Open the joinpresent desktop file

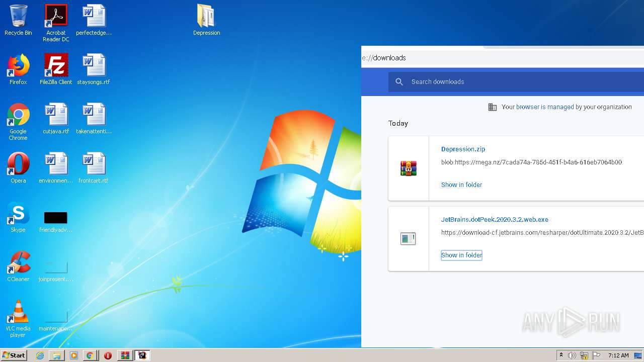56,270
